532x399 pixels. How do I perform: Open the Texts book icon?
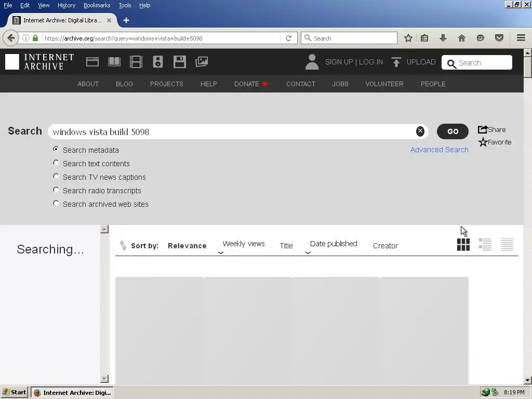coord(114,62)
